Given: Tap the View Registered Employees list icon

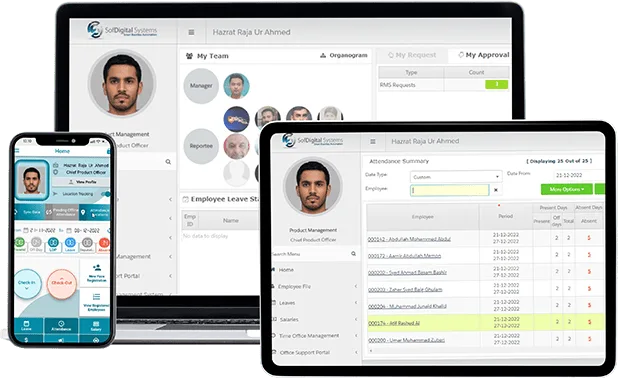Looking at the screenshot, I should pyautogui.click(x=97, y=297).
